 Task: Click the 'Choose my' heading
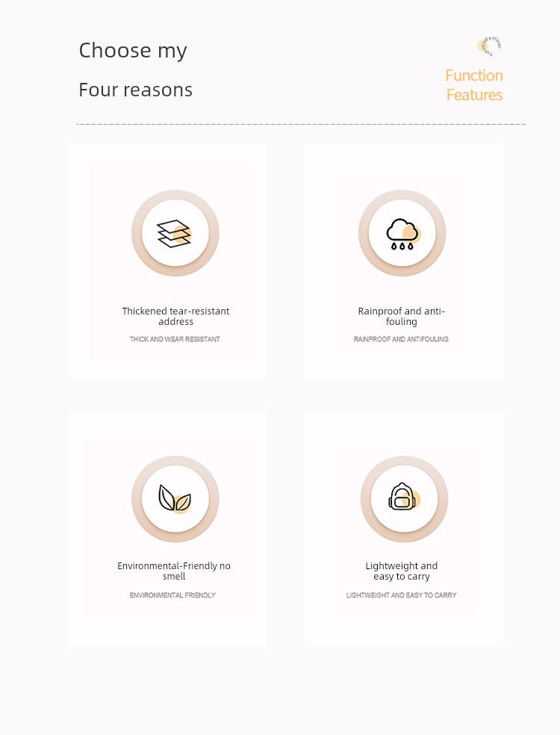tap(133, 51)
